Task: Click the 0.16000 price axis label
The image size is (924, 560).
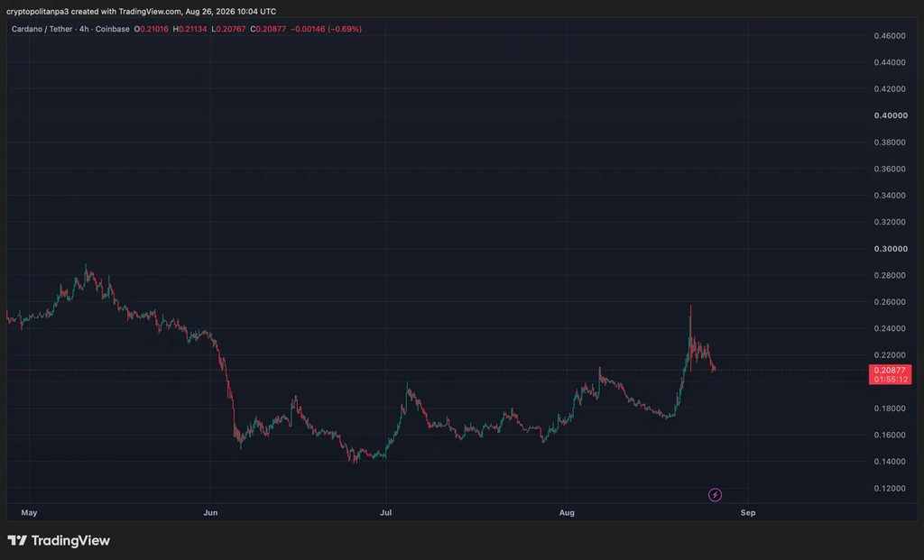Action: point(890,436)
